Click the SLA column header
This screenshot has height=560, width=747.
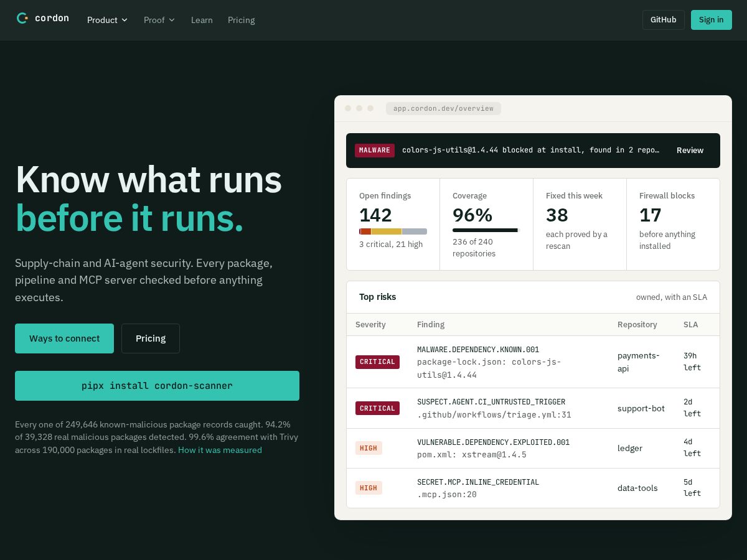pyautogui.click(x=690, y=325)
